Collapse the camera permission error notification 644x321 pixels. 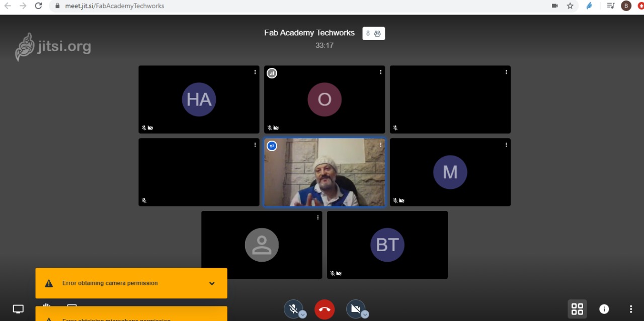(212, 283)
